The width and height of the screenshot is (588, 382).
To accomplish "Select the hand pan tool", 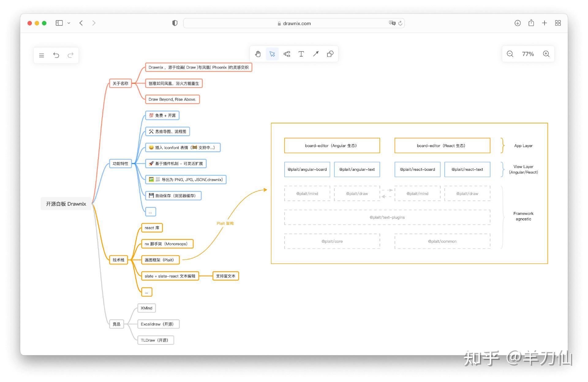I will click(258, 54).
